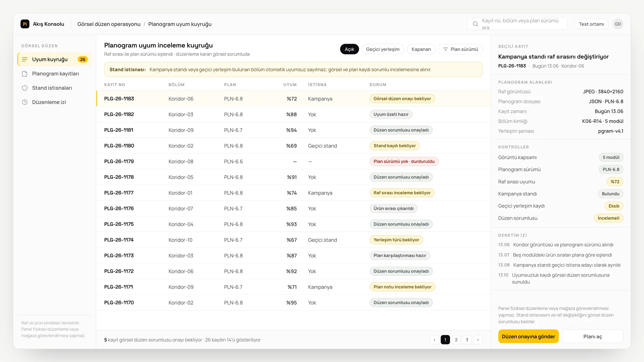Open the Planogram uyum kuyruğu breadcrumb

click(180, 24)
